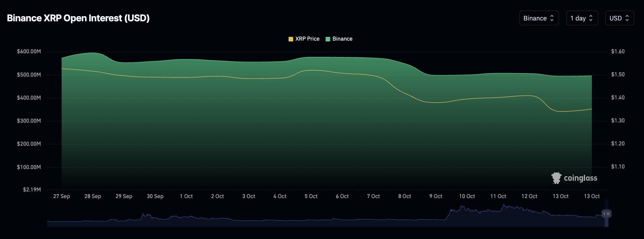Click the 29 Sep date label

click(x=124, y=196)
